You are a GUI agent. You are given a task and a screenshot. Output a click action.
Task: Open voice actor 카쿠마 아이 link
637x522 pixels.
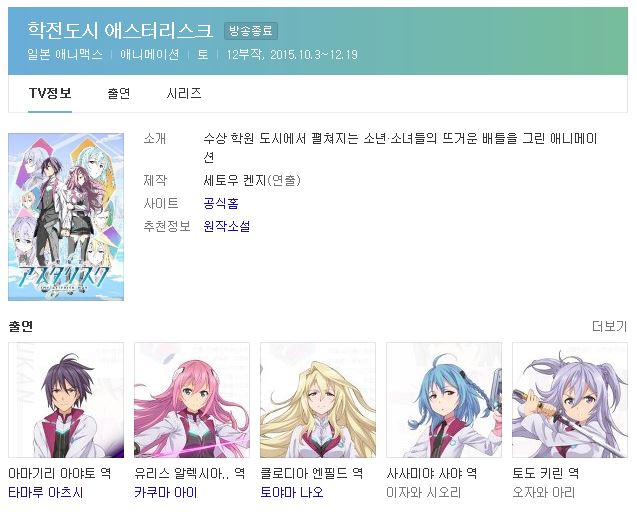(x=166, y=492)
